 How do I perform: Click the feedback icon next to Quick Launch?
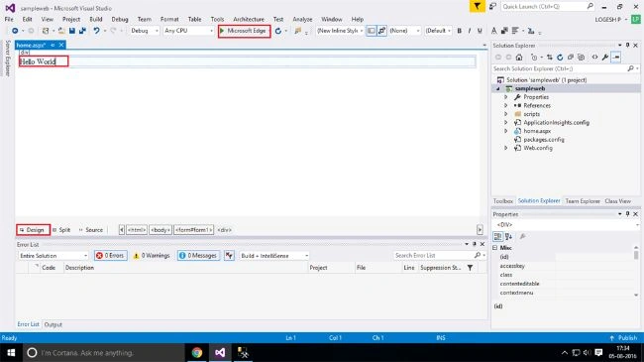(492, 6)
